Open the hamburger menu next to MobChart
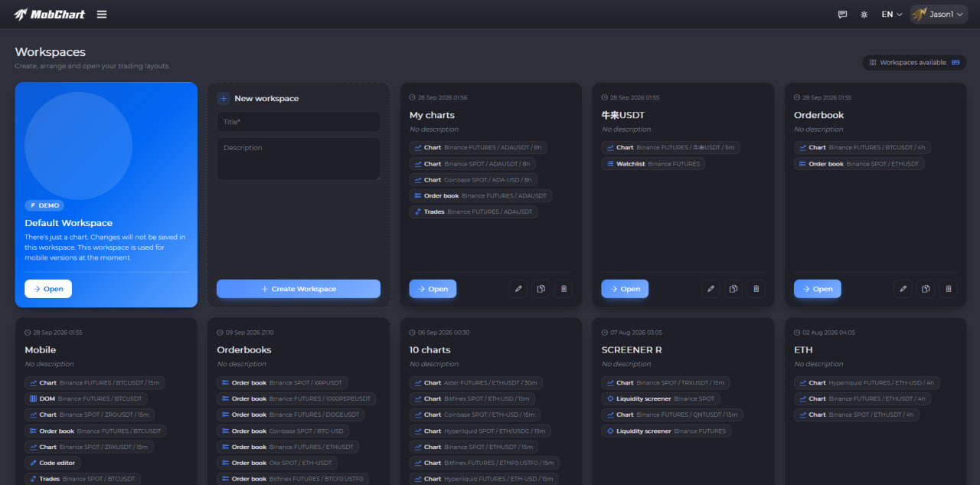Viewport: 980px width, 485px height. coord(102,14)
